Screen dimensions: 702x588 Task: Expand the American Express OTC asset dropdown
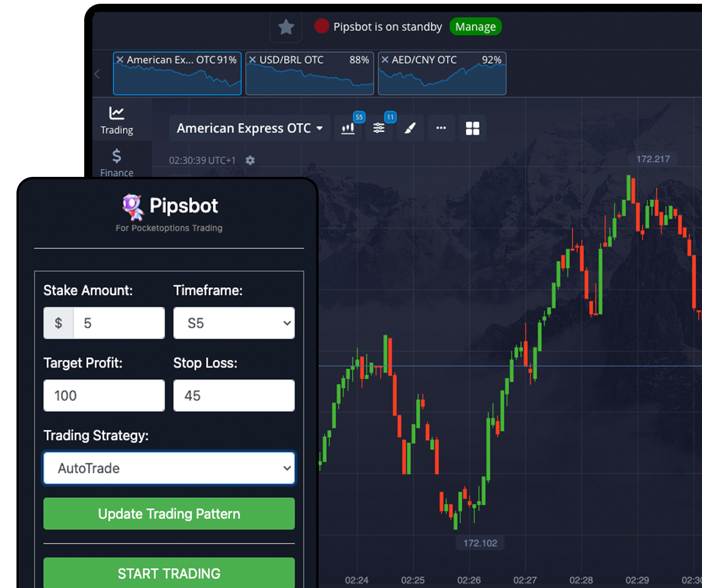(x=249, y=128)
